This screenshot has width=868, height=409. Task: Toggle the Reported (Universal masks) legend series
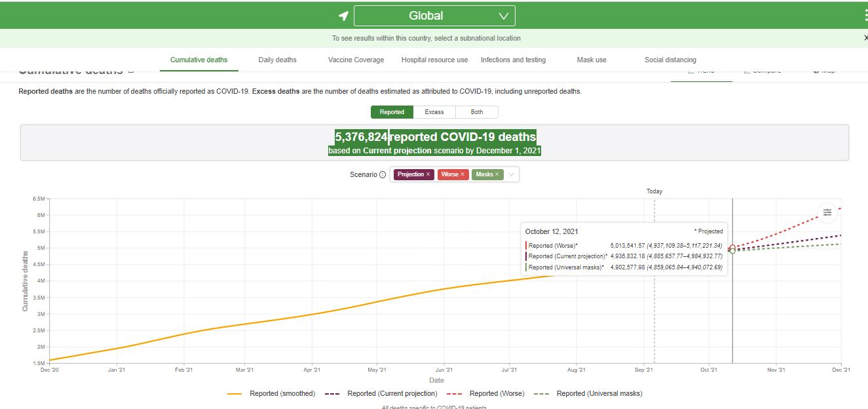[x=588, y=394]
